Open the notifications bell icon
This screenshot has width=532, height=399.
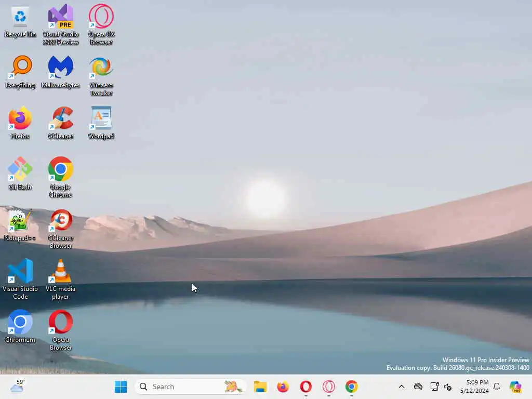coord(497,387)
